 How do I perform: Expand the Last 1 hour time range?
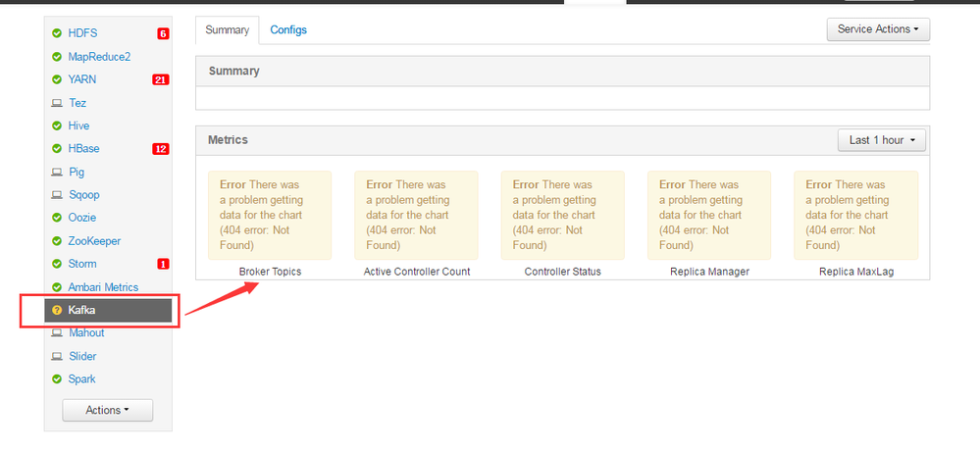click(881, 140)
